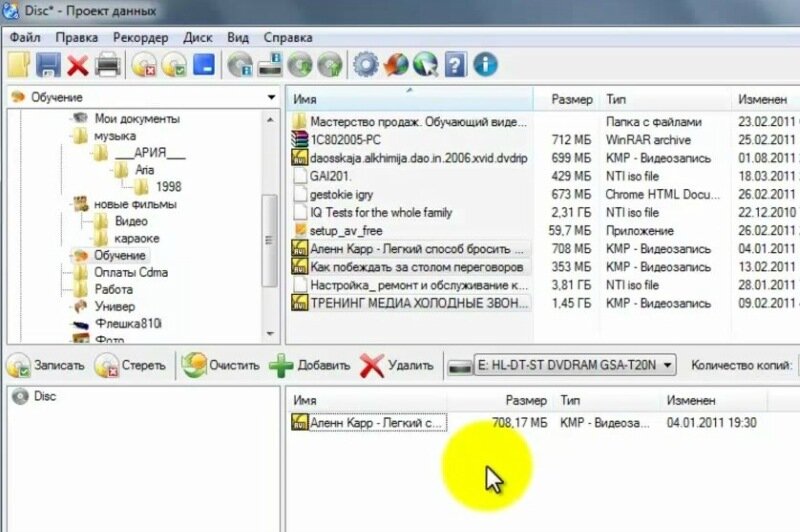Select the караоке folder in tree
The width and height of the screenshot is (800, 532).
(137, 238)
